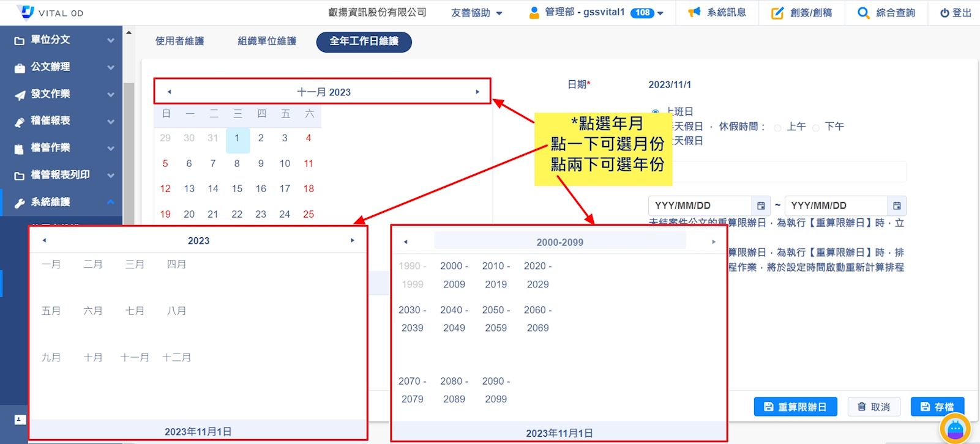Go to next month in calendar
The image size is (980, 444).
click(477, 92)
